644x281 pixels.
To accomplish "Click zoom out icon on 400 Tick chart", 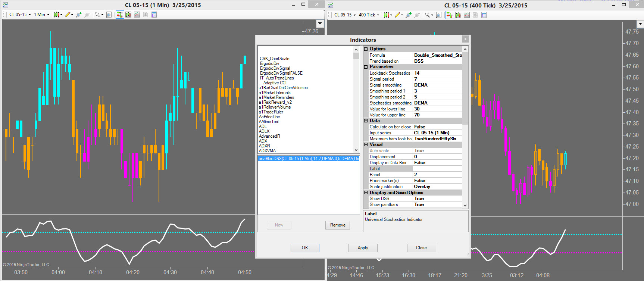I will click(x=417, y=15).
